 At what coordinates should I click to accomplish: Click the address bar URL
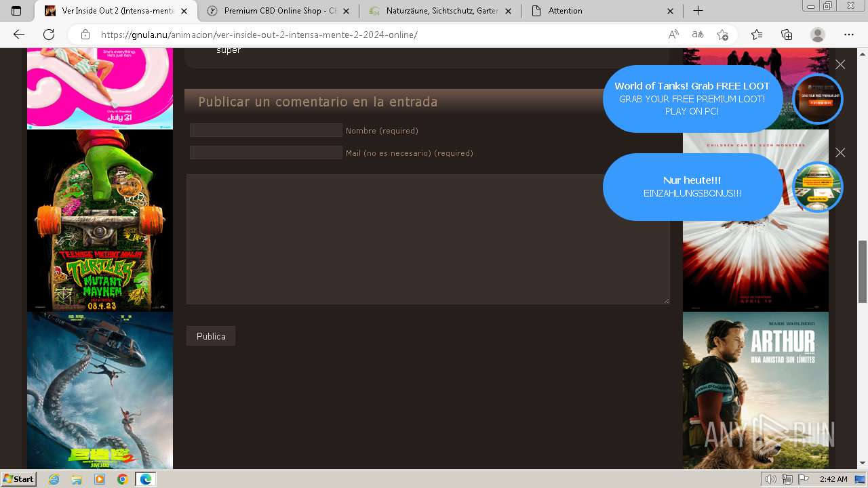tap(259, 35)
